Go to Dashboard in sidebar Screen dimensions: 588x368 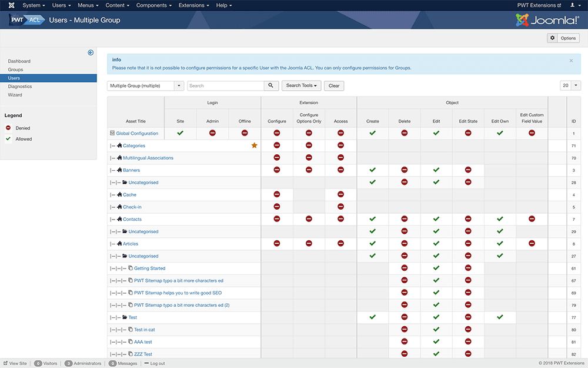coord(19,61)
